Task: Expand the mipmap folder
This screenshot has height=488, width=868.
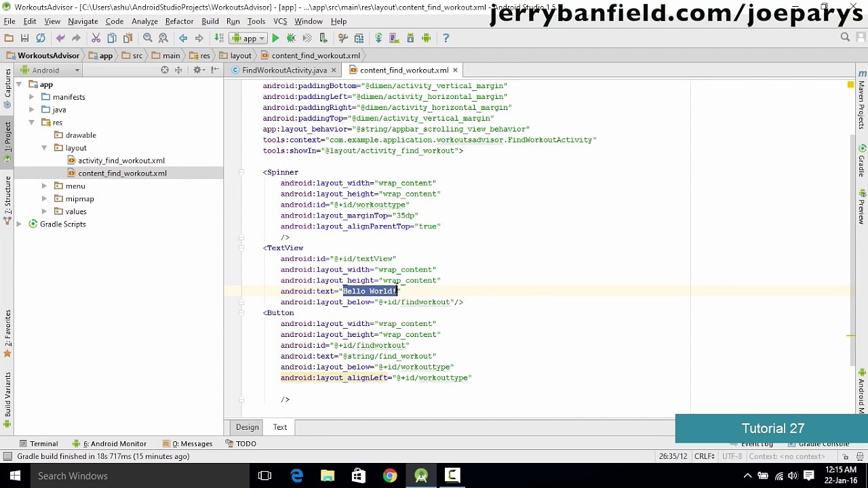Action: pyautogui.click(x=44, y=199)
